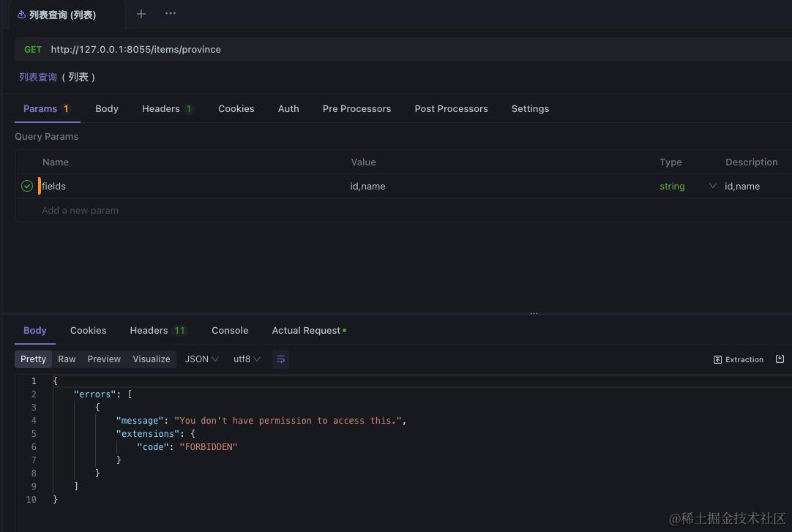Enable Preview mode for the response body
The height and width of the screenshot is (532, 792).
(x=104, y=359)
